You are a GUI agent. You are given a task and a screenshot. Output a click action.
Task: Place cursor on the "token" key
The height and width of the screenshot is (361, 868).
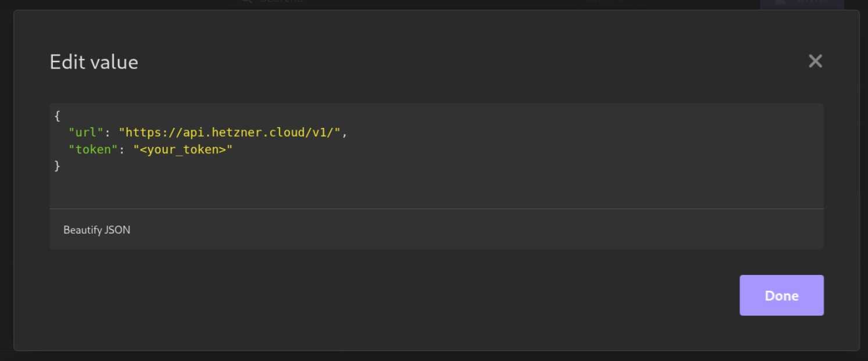point(93,149)
